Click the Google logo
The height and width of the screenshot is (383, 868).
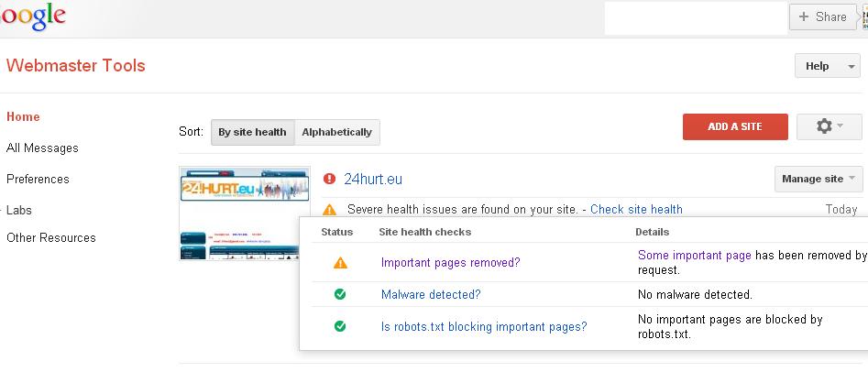click(33, 16)
